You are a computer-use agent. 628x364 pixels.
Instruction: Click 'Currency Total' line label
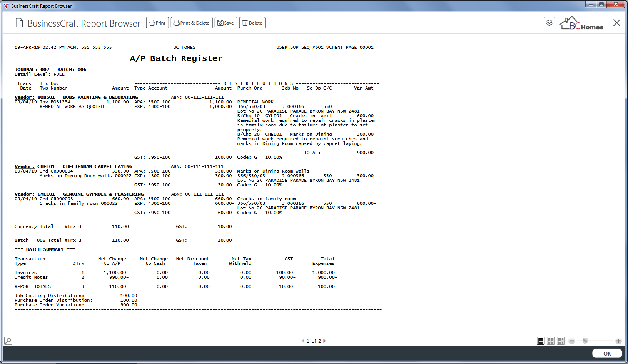pos(34,226)
